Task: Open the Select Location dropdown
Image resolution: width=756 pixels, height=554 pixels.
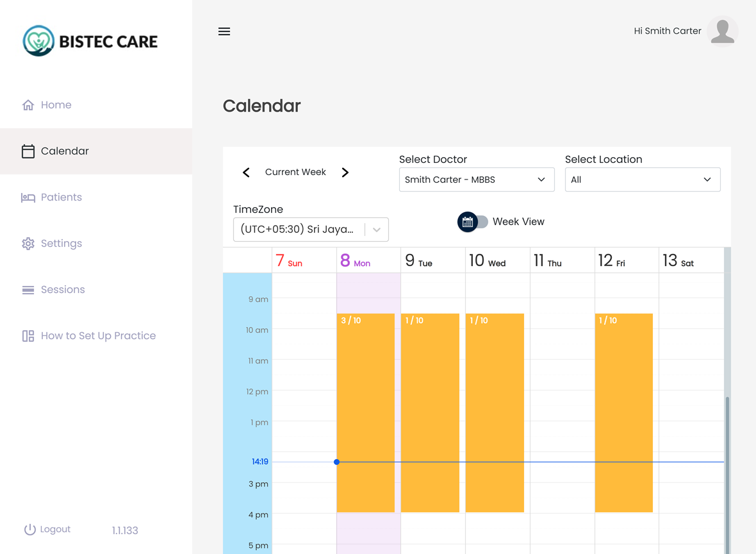Action: [x=642, y=180]
